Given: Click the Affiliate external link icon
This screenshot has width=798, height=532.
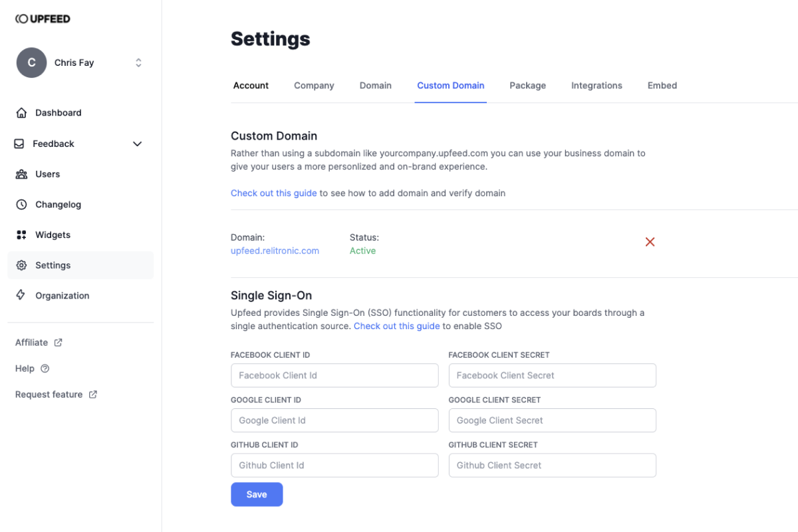Looking at the screenshot, I should (x=58, y=342).
